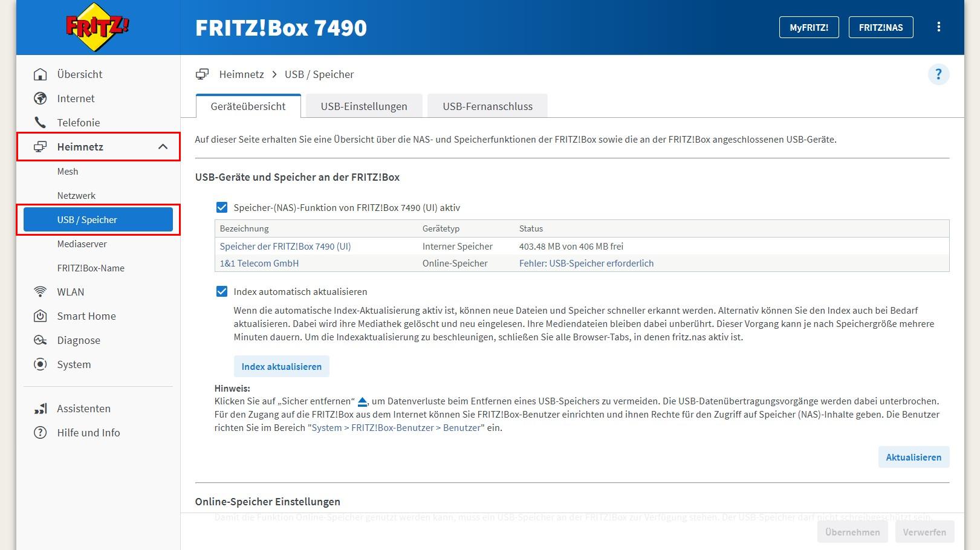Click the FRITZ! logo
The height and width of the screenshot is (550, 980).
pos(97,27)
